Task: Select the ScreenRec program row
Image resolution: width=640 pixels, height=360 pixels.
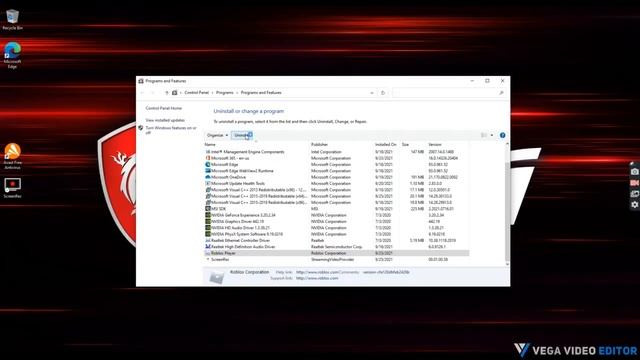Action: (336, 259)
